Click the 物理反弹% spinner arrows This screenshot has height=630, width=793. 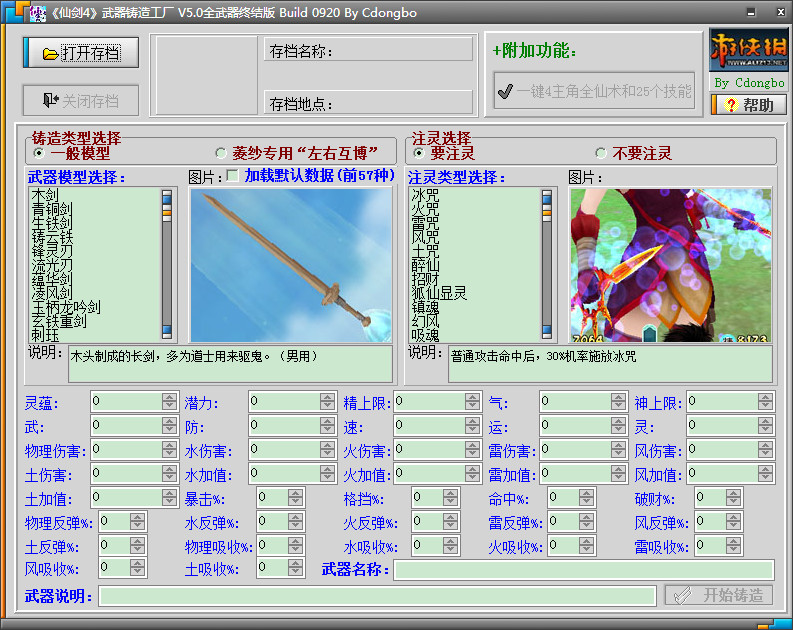138,521
